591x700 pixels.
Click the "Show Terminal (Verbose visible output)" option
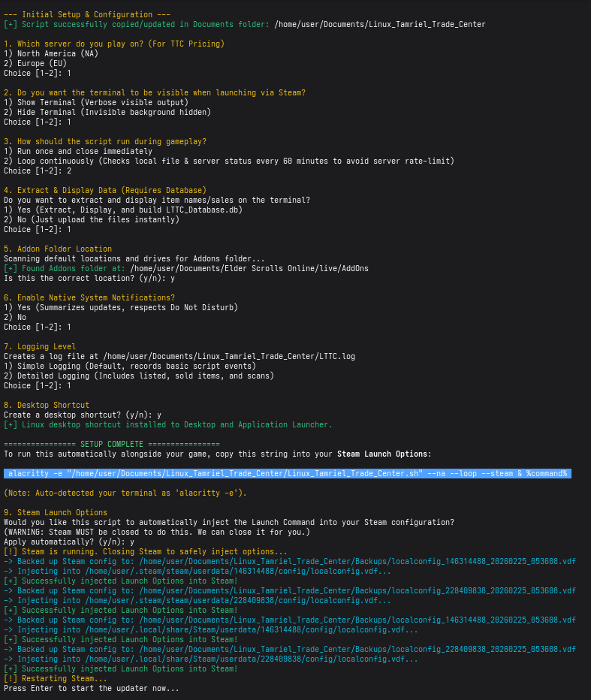96,102
